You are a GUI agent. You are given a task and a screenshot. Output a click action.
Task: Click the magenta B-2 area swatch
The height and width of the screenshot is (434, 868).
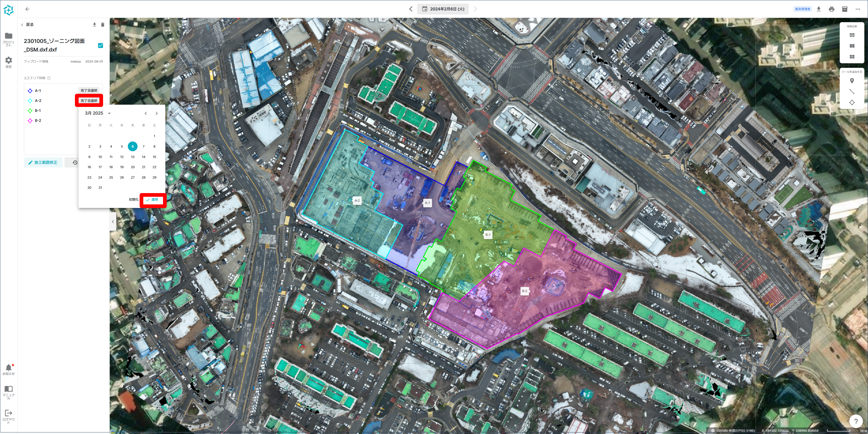[30, 121]
